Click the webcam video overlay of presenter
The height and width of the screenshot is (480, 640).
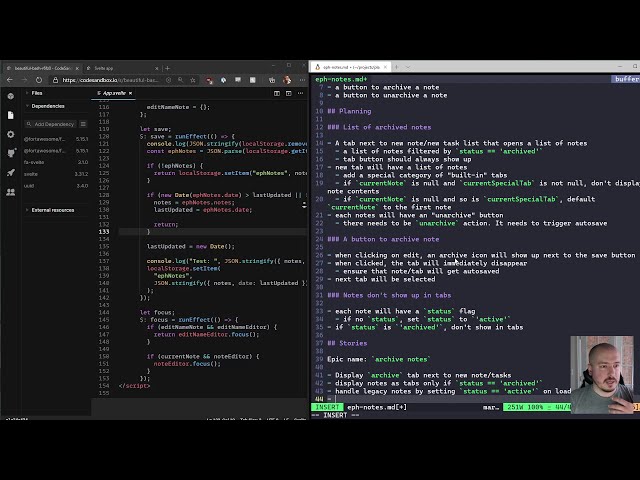click(x=602, y=375)
